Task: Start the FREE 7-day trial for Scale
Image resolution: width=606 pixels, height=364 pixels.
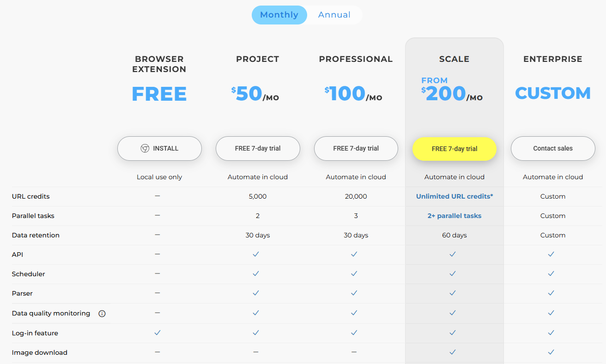Action: pyautogui.click(x=454, y=149)
